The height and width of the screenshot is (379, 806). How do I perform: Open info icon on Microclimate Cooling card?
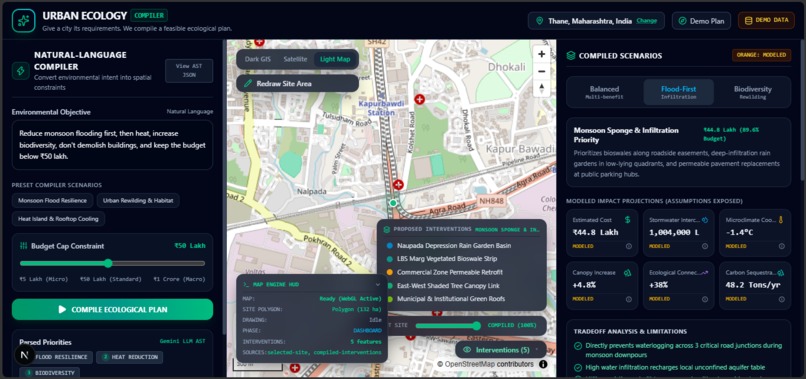(781, 246)
